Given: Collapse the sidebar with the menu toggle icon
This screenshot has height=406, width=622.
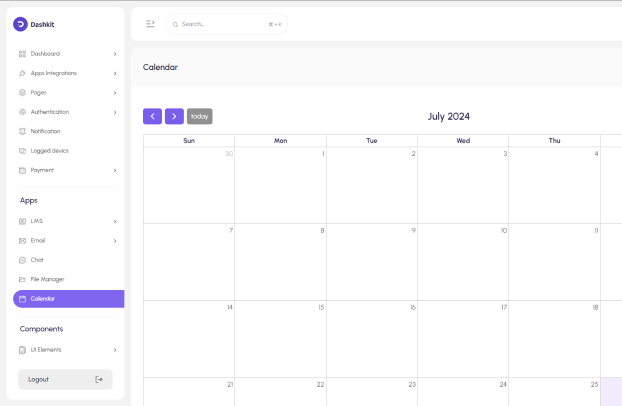Looking at the screenshot, I should (150, 24).
